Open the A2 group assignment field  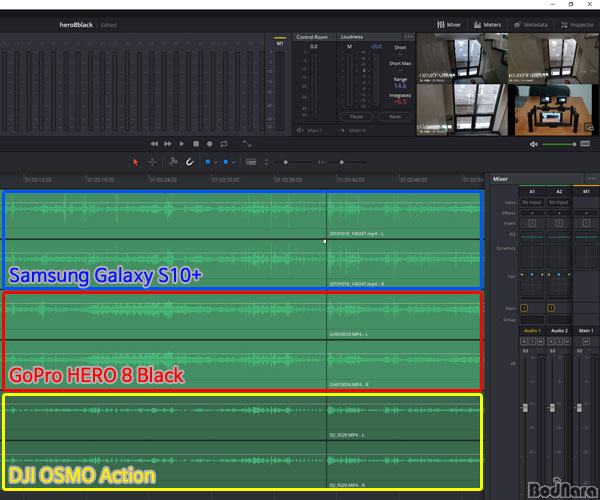(559, 319)
